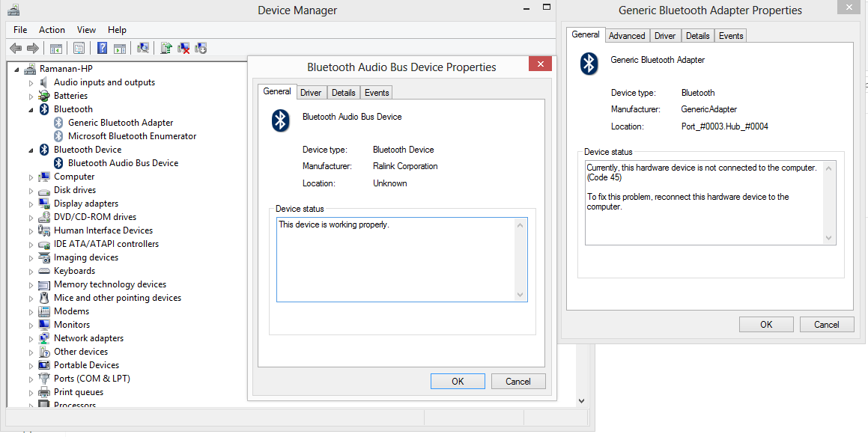
Task: Click the Disable device toolbar icon with down arrow
Action: [x=201, y=48]
